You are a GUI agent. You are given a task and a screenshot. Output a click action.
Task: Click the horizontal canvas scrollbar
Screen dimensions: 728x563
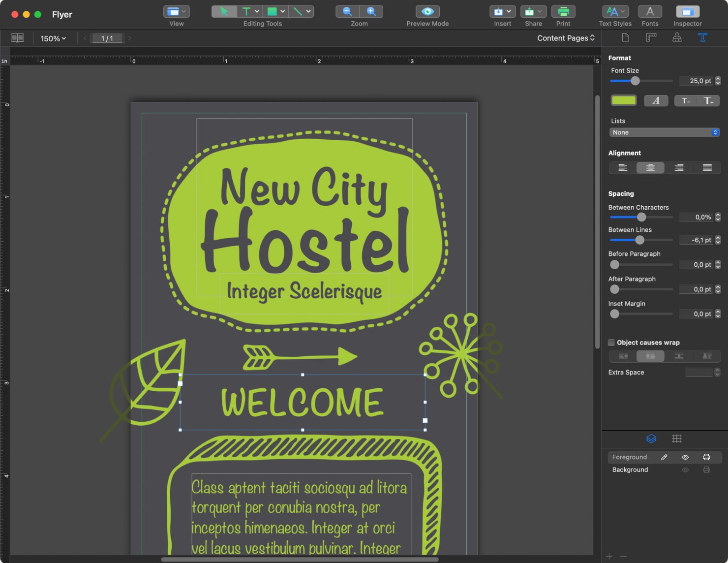pyautogui.click(x=300, y=559)
